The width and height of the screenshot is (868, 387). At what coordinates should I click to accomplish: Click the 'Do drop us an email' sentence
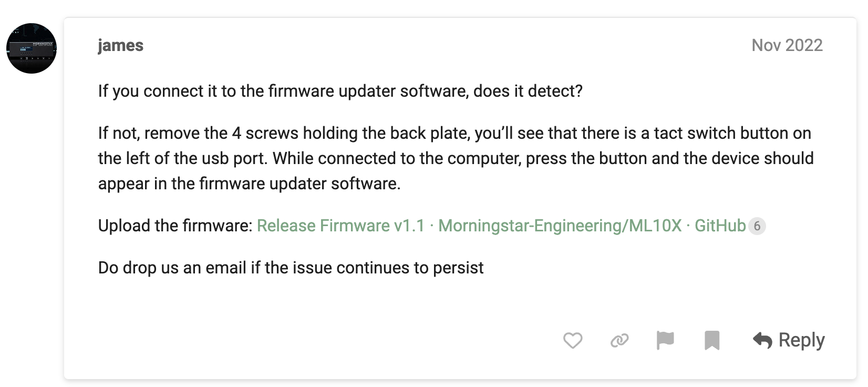291,268
